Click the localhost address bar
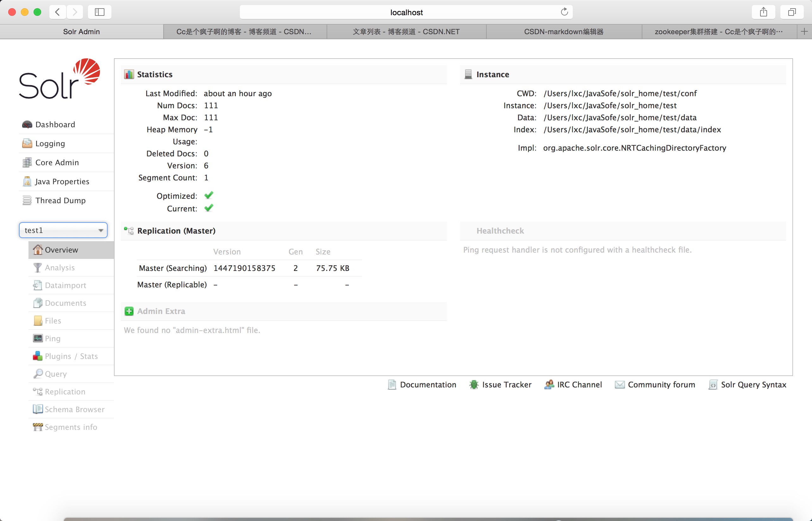The image size is (812, 521). tap(406, 12)
